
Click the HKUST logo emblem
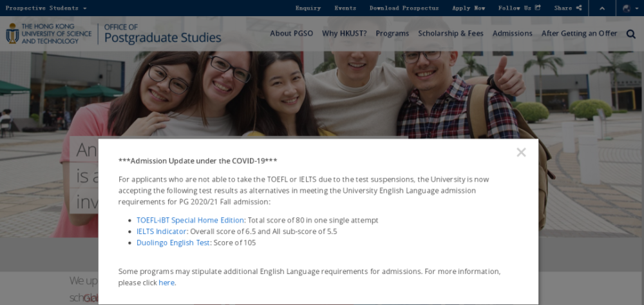(x=12, y=34)
